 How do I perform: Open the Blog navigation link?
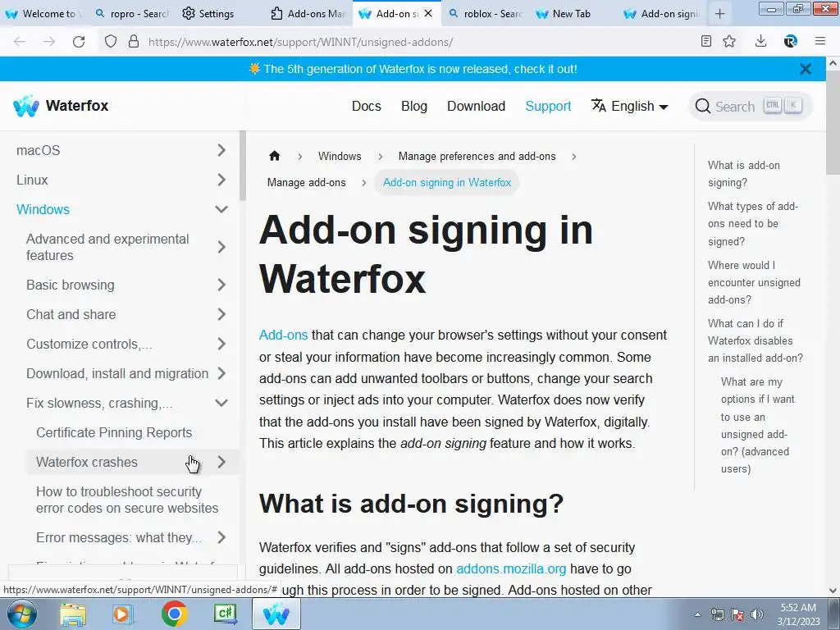tap(414, 106)
